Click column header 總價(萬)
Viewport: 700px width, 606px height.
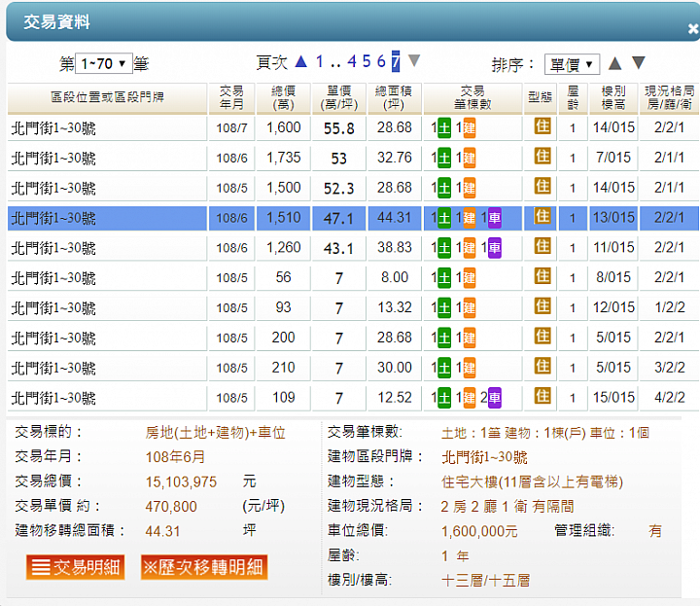pyautogui.click(x=283, y=97)
